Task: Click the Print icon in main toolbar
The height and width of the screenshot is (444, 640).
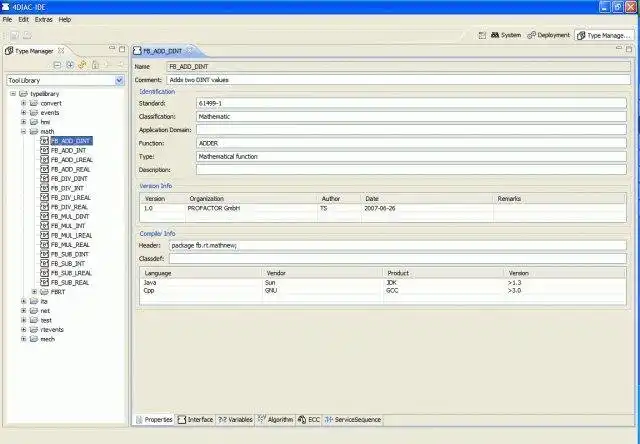Action: pos(27,36)
